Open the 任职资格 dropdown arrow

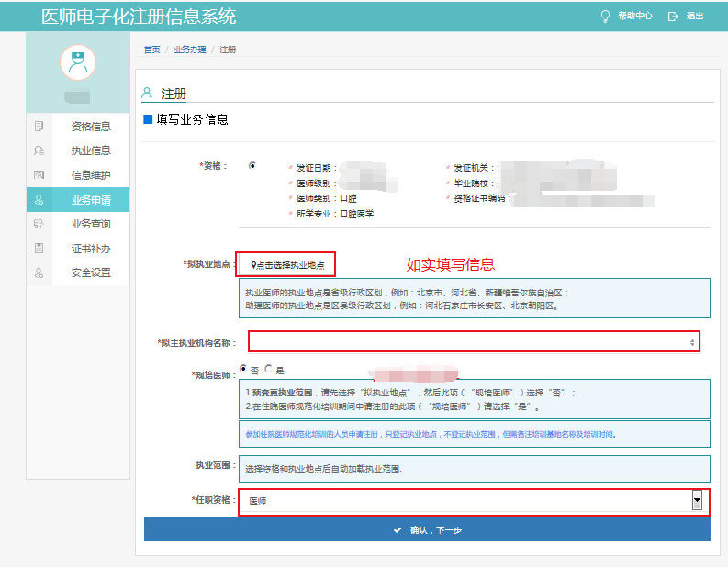click(697, 501)
